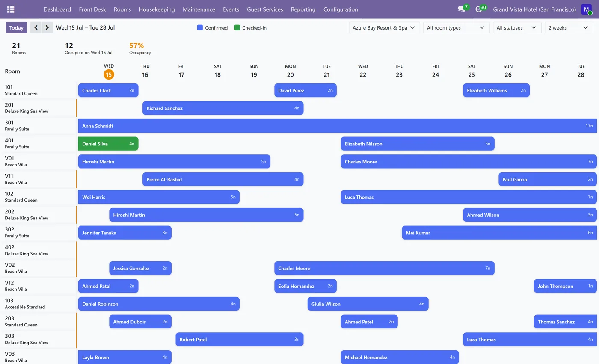Click the Today button

pyautogui.click(x=16, y=27)
